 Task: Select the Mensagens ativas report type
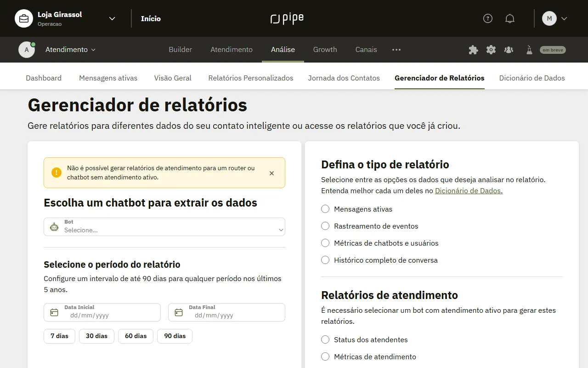pyautogui.click(x=325, y=209)
